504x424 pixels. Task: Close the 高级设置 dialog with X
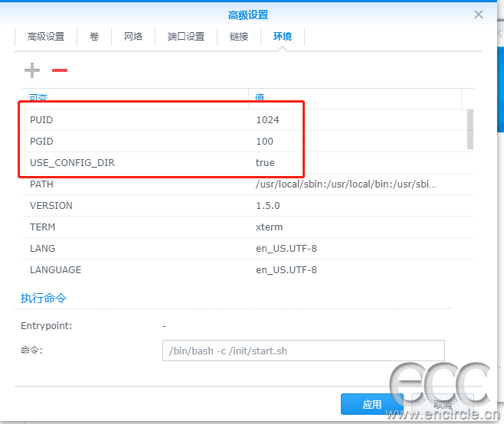point(479,15)
